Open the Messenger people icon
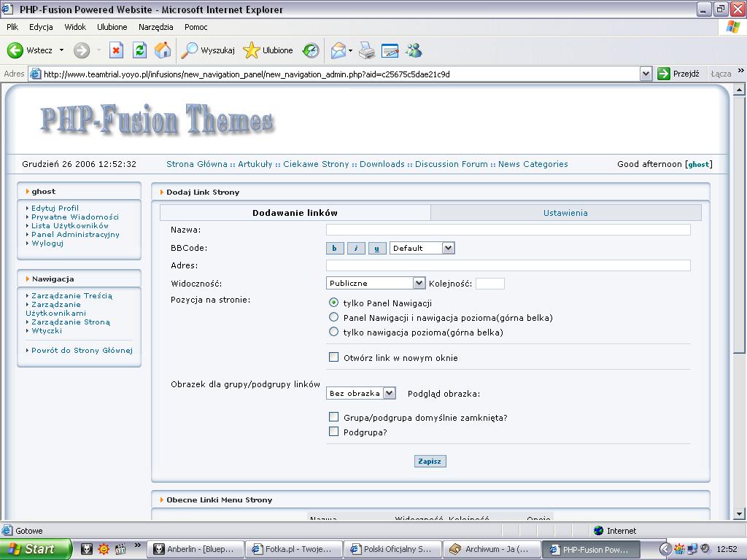The height and width of the screenshot is (560, 747). (414, 50)
